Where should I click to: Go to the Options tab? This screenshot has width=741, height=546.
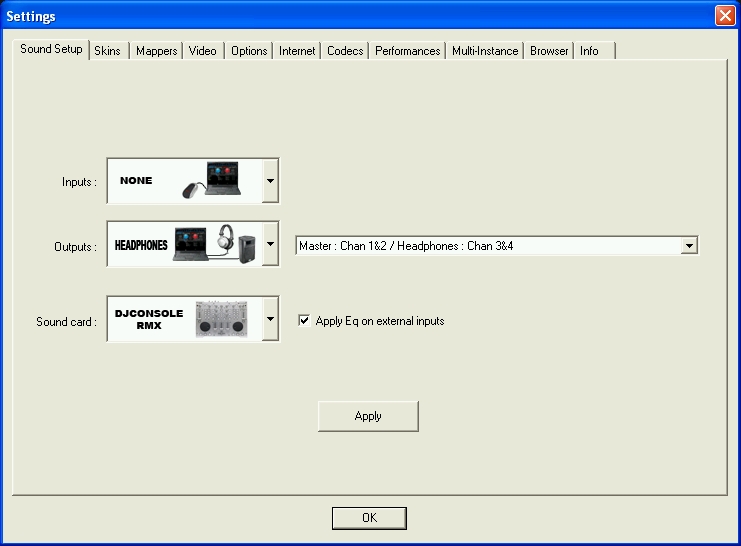(249, 51)
